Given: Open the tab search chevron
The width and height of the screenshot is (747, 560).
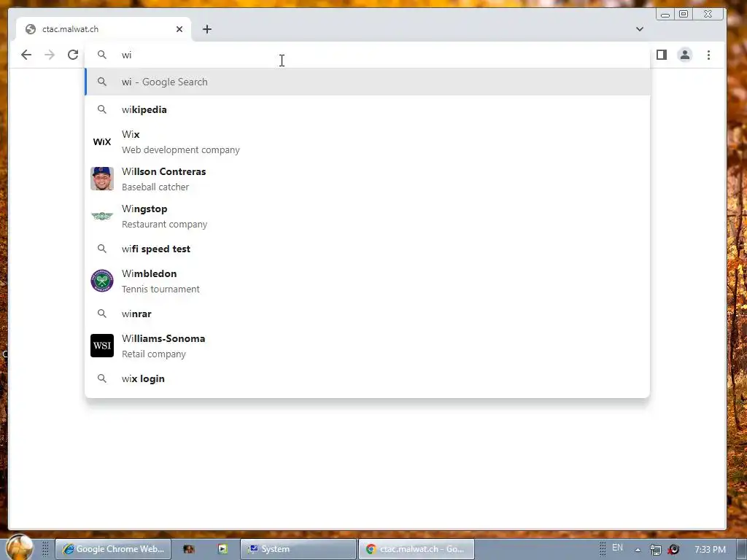Looking at the screenshot, I should (x=639, y=29).
